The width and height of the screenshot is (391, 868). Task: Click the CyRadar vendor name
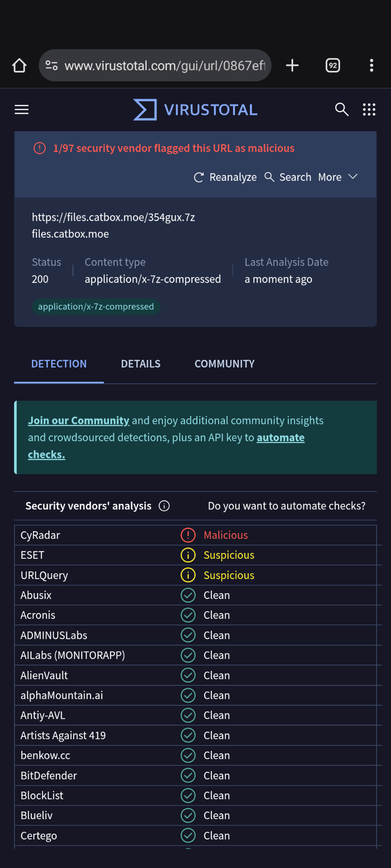(40, 535)
